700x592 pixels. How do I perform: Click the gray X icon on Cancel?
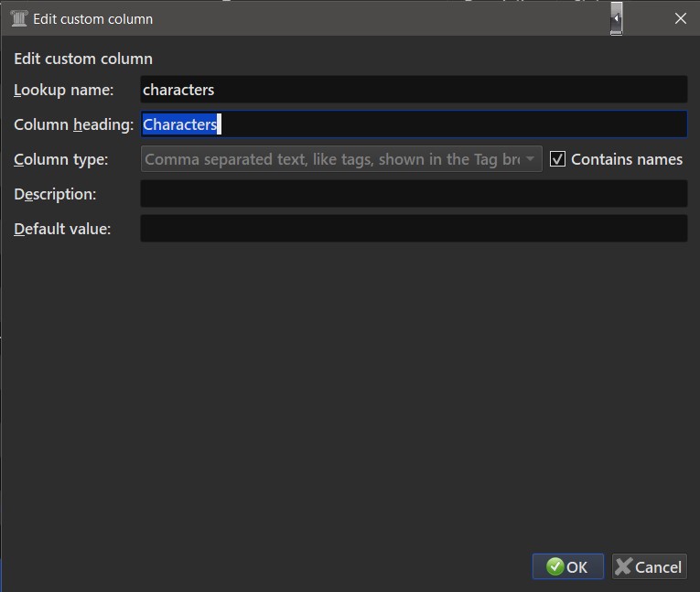point(624,566)
